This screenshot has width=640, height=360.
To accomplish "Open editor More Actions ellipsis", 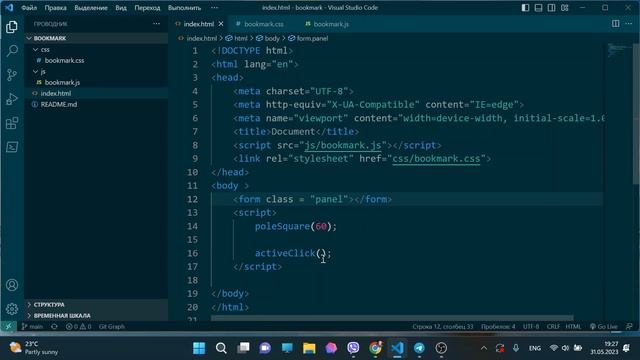I will pos(629,24).
